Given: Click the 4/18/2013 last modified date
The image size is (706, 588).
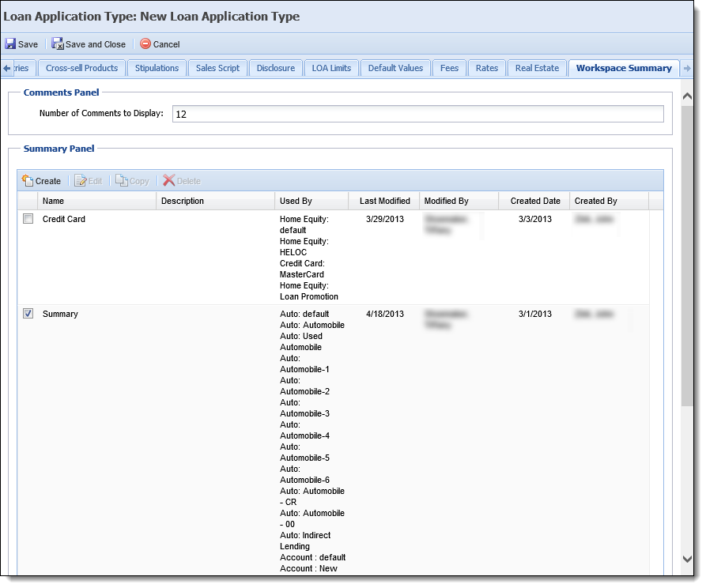Looking at the screenshot, I should coord(385,315).
